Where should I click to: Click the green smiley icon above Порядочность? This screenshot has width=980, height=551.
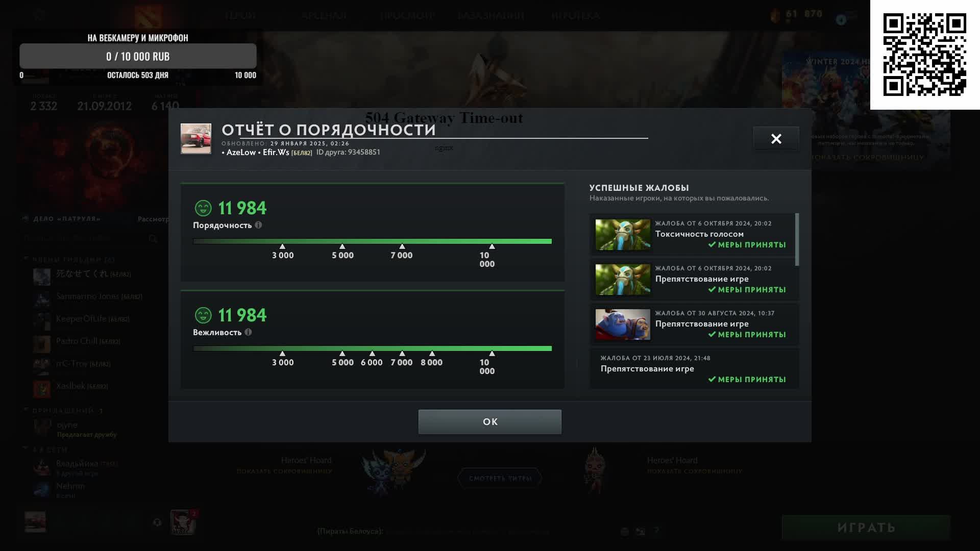coord(203,208)
